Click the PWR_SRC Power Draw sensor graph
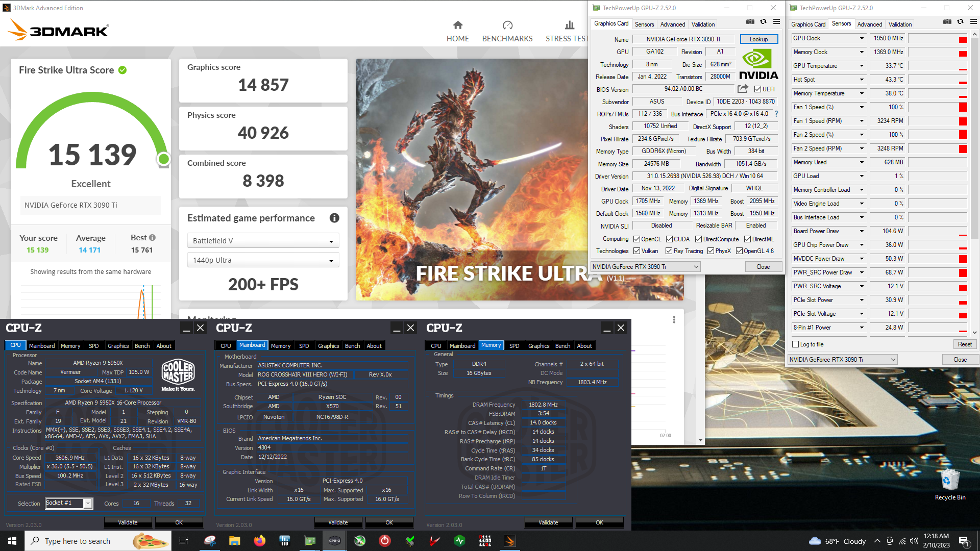 point(938,272)
